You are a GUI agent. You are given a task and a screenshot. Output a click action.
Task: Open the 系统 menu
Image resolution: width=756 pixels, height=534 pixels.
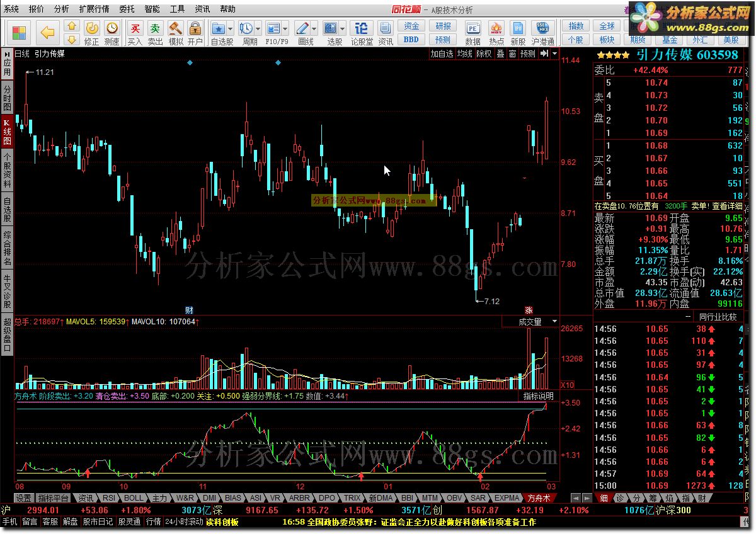12,9
